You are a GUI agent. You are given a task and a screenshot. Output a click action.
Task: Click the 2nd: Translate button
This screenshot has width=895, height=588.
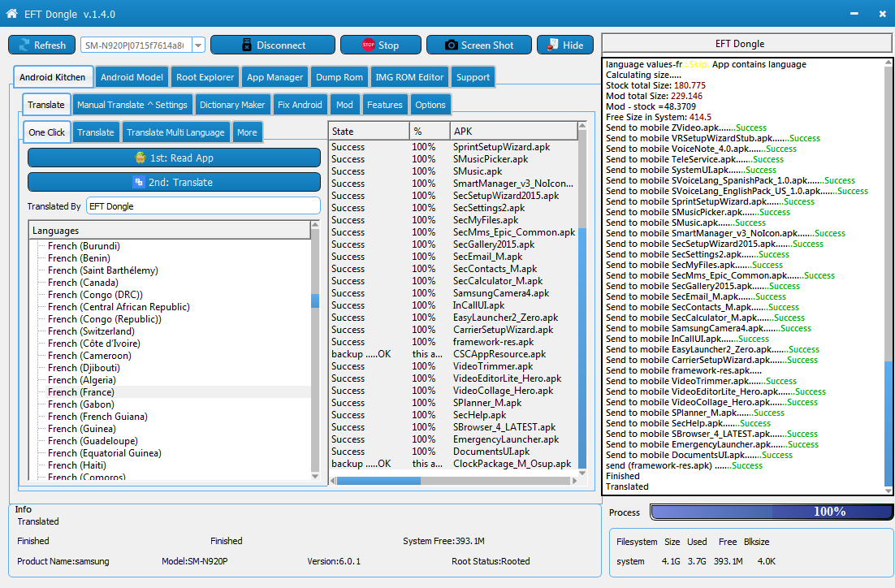point(174,183)
